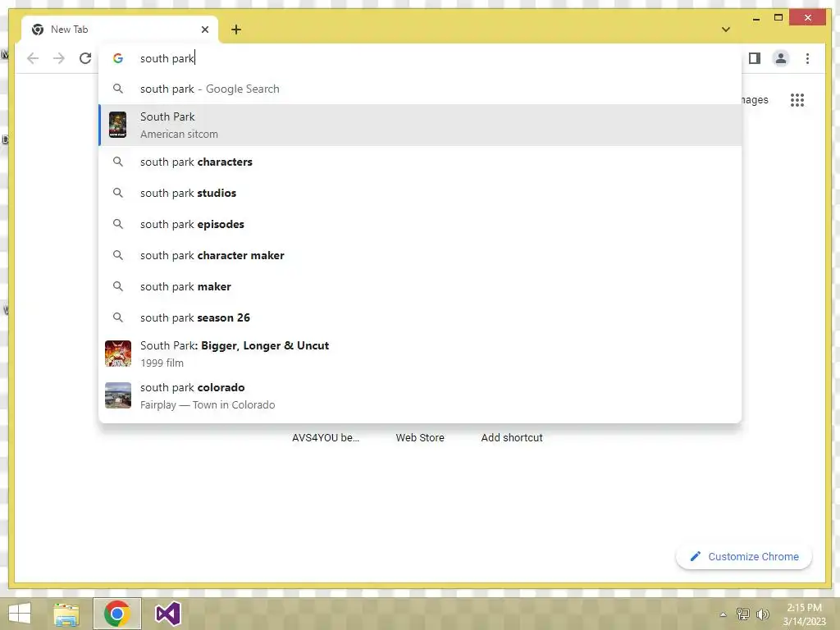Pick the 'south park maker' suggestion
Viewport: 840px width, 630px height.
click(x=420, y=286)
